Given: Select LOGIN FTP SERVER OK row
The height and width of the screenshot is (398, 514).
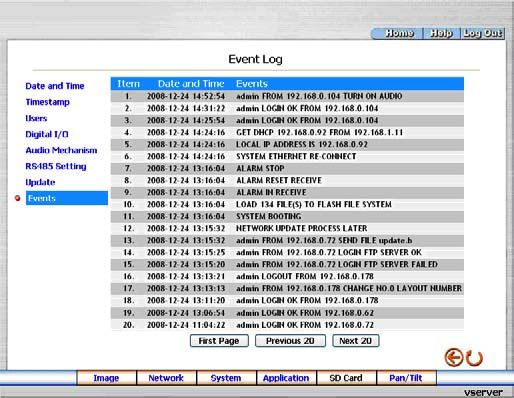Looking at the screenshot, I should coord(287,252).
